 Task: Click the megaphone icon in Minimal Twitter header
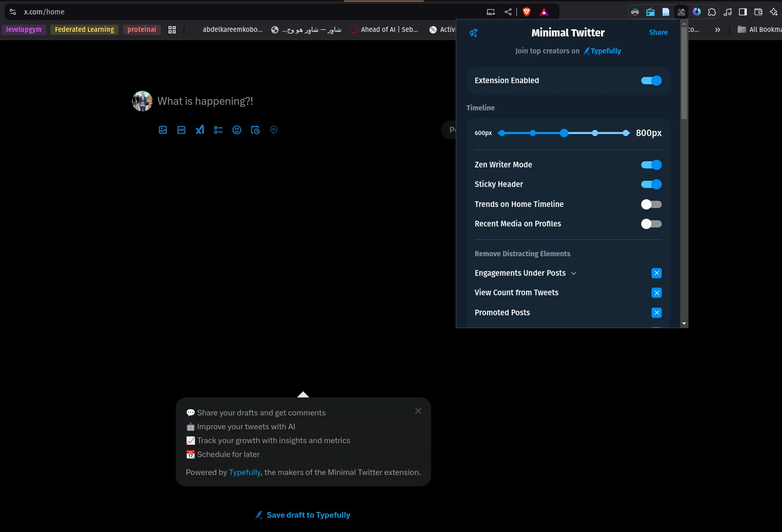[x=474, y=33]
